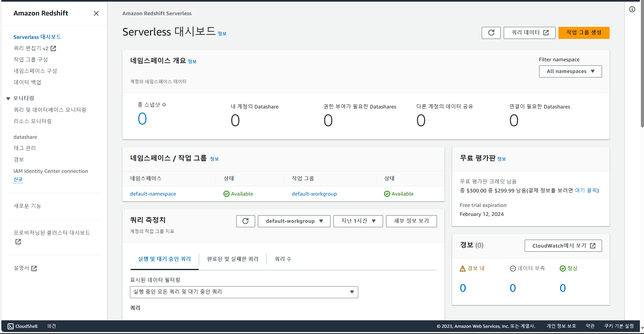Viewport: 644px width, 334px height.
Task: Click the 정상 alarm count 0
Action: (563, 288)
